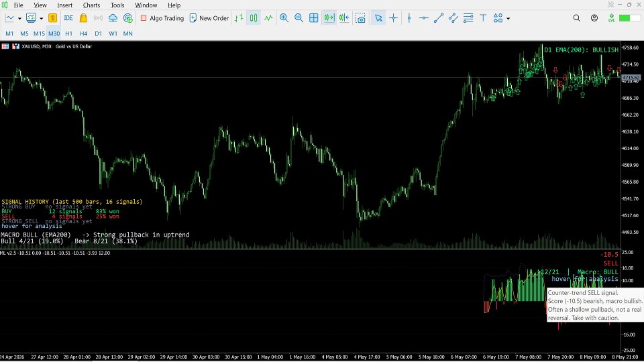Image resolution: width=644 pixels, height=362 pixels.
Task: Click the pin window icon in title bar
Action: [610, 5]
